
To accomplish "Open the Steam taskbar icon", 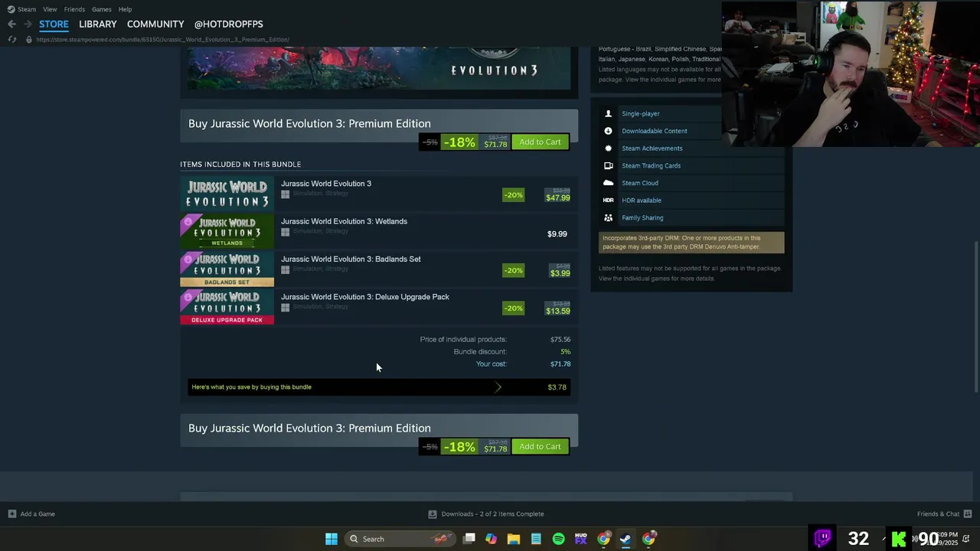I will (x=626, y=539).
